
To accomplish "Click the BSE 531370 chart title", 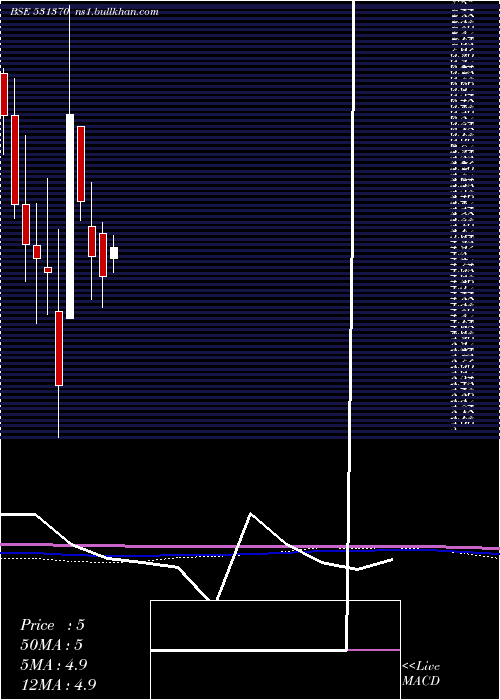I will (x=39, y=12).
